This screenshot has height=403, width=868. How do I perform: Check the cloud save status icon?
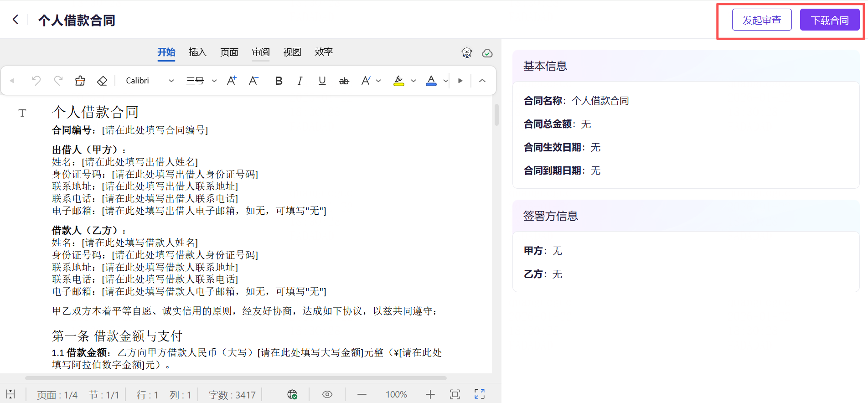pos(487,53)
